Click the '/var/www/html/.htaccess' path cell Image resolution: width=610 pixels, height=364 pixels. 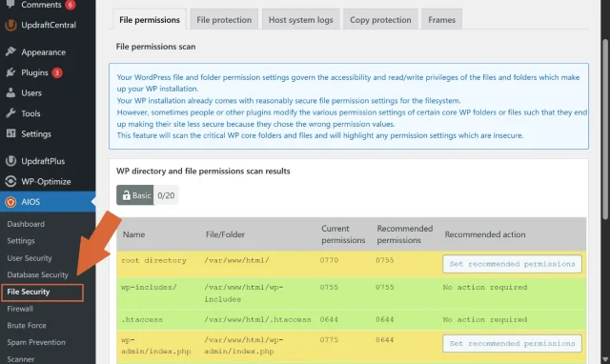point(257,319)
